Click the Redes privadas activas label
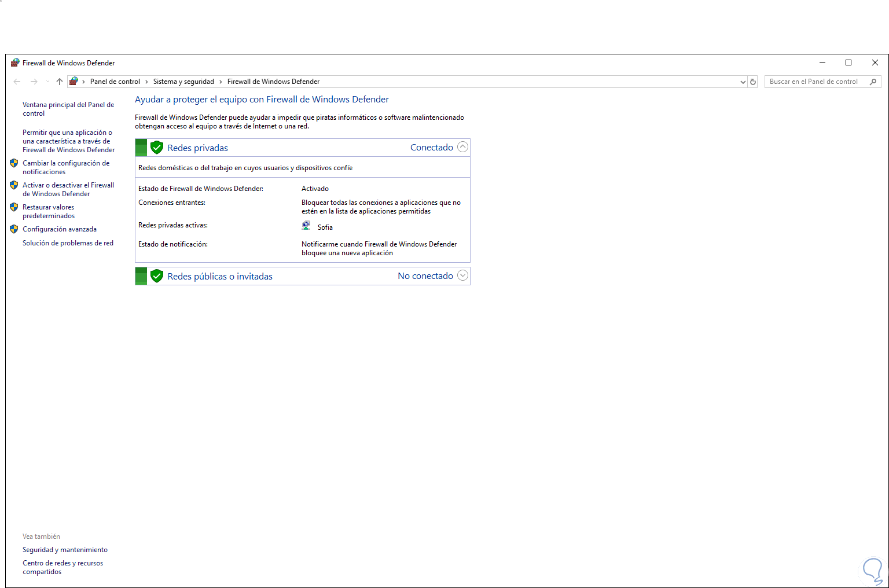Viewport: 889px width, 588px height. 173,225
